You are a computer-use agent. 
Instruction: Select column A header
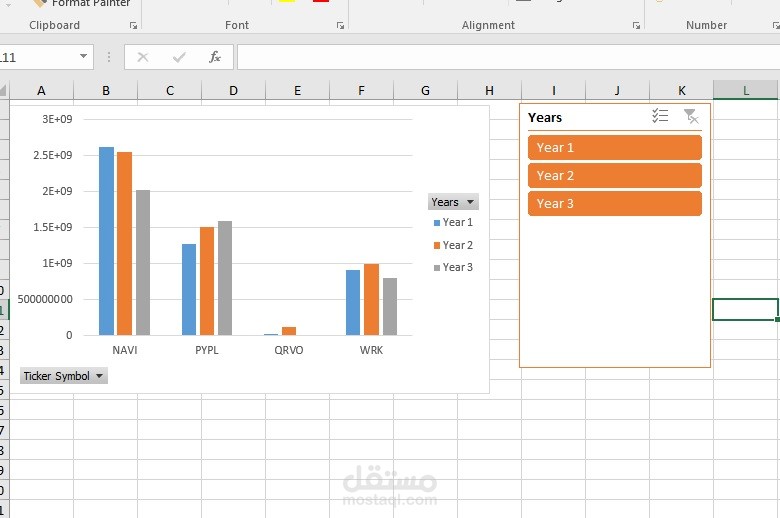coord(41,91)
